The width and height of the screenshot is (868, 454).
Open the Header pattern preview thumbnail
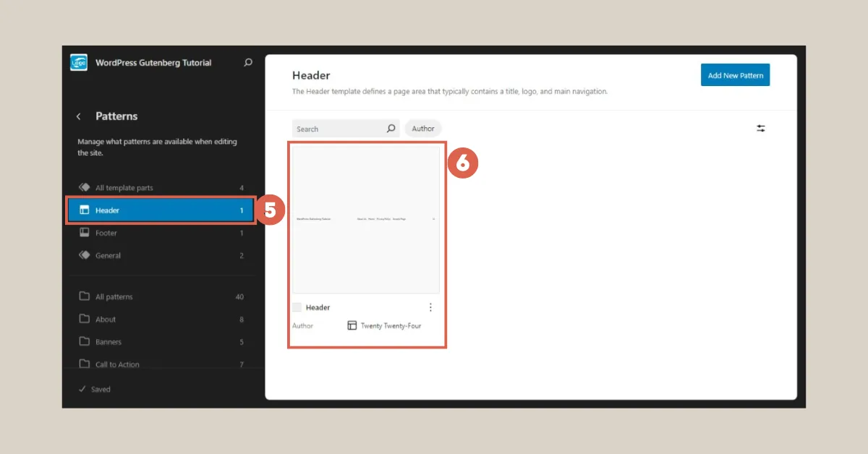[x=366, y=219]
